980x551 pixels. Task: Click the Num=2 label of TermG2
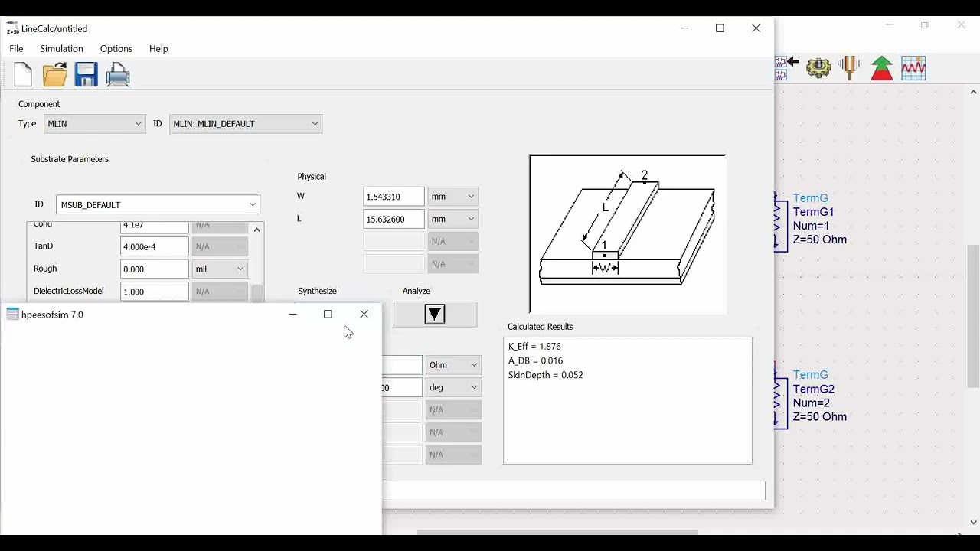pos(811,403)
